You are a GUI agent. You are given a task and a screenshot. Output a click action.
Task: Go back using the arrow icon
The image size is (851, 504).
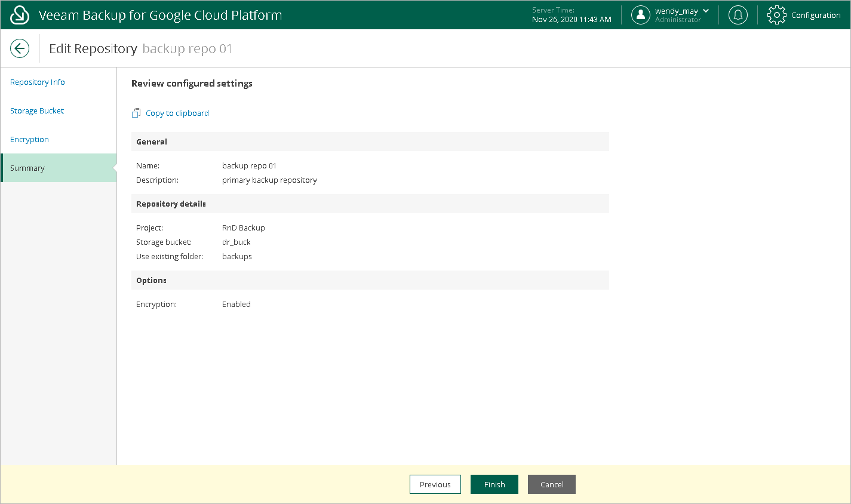[20, 48]
